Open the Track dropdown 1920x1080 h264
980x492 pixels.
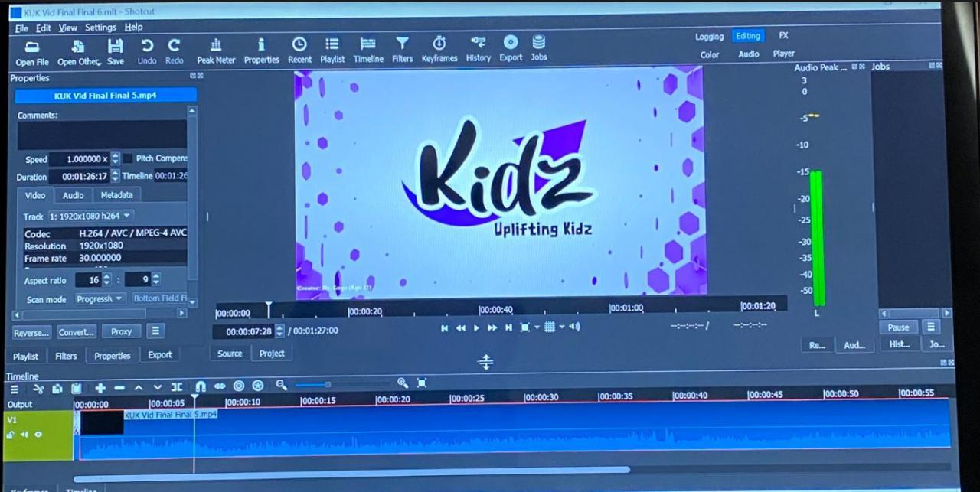click(90, 217)
